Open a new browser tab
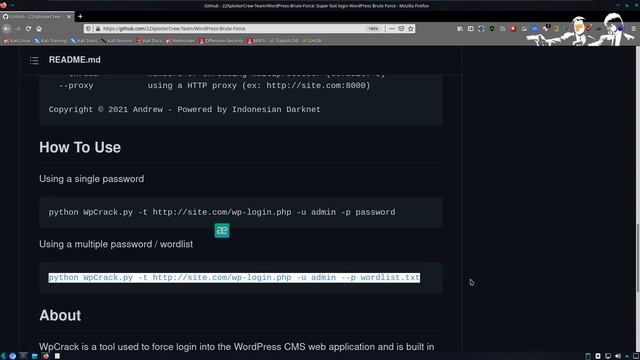The height and width of the screenshot is (360, 640). pos(80,17)
